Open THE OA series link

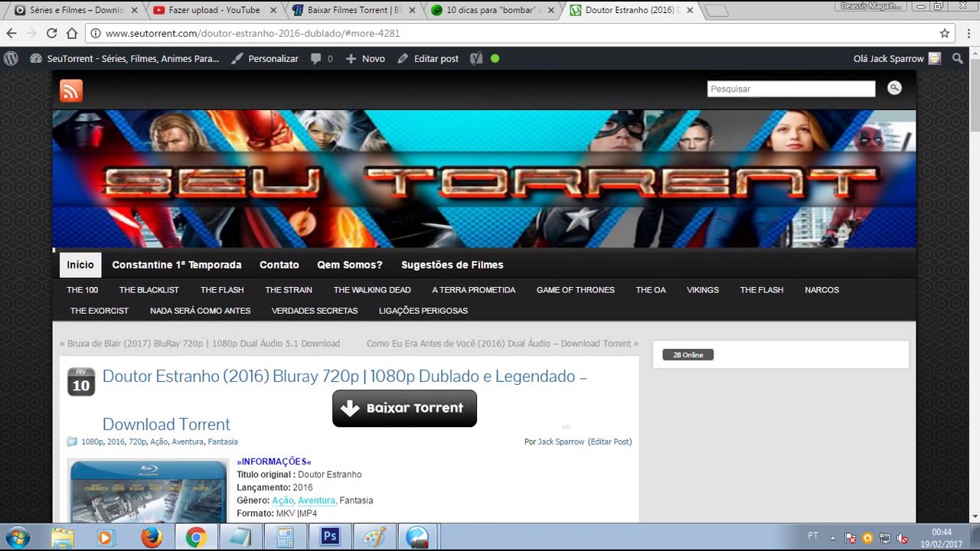651,290
